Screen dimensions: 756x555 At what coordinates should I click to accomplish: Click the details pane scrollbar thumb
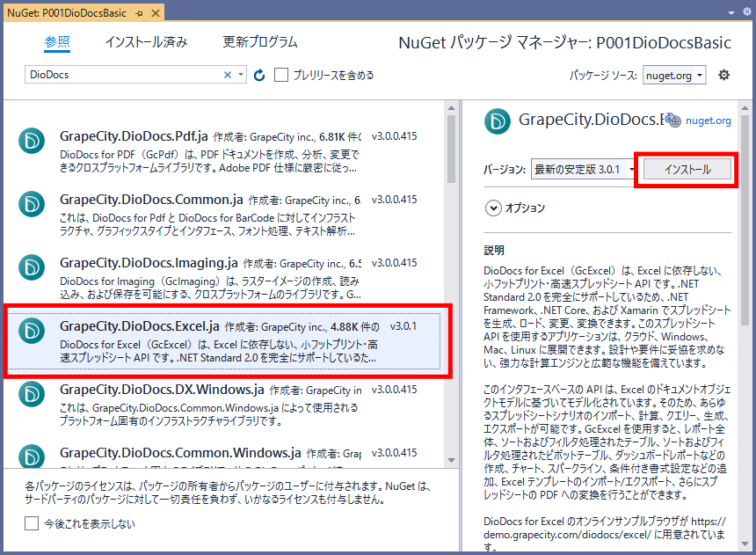(x=745, y=219)
